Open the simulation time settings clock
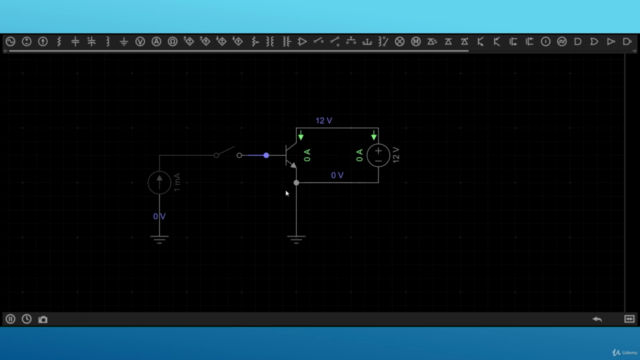The image size is (640, 360). click(x=27, y=319)
